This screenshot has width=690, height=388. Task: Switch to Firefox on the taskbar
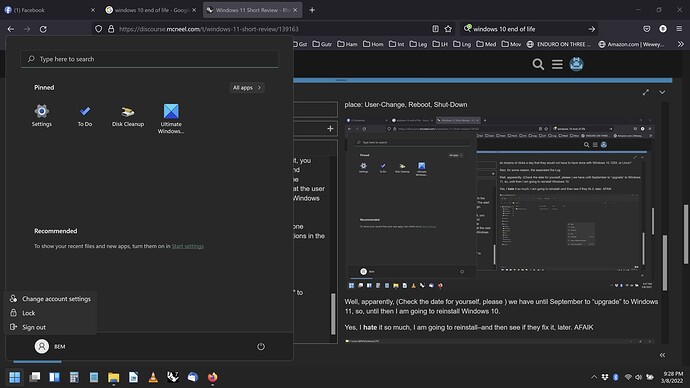coord(213,377)
